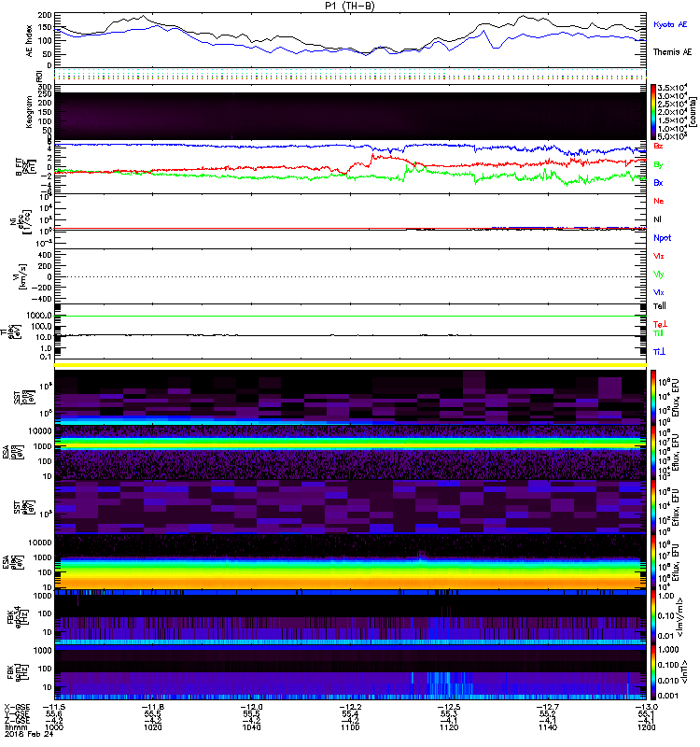Click the X-GSE value "-12.5"
Viewport: 700px width, 747px height.
(449, 707)
